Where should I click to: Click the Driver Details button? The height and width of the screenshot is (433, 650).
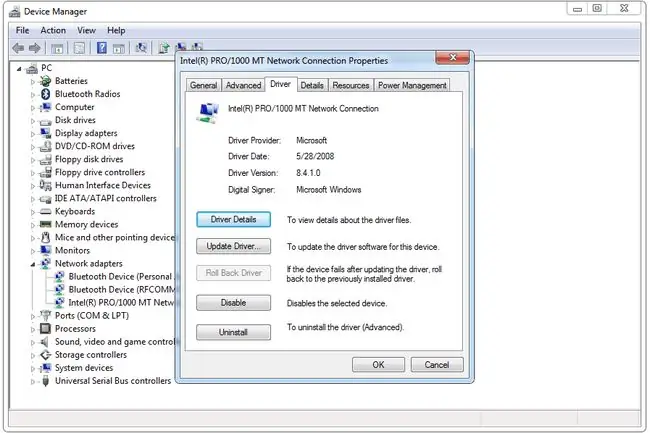pos(233,219)
